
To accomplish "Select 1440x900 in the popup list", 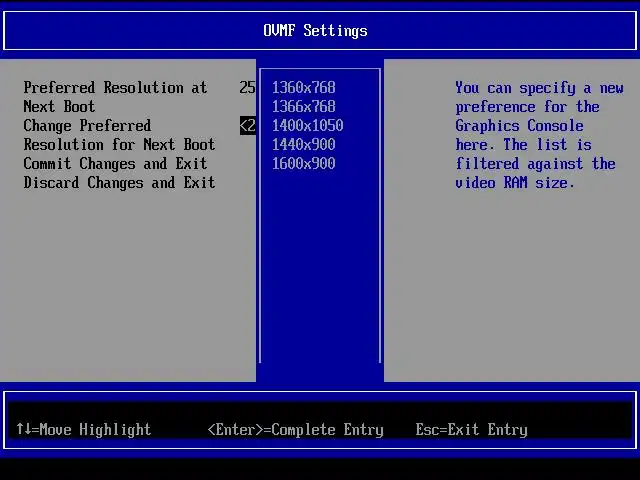I will click(x=304, y=144).
